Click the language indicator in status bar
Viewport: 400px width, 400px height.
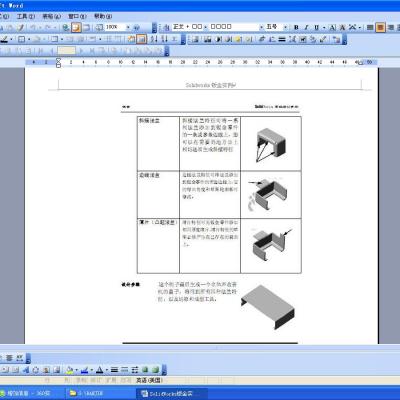pos(149,380)
